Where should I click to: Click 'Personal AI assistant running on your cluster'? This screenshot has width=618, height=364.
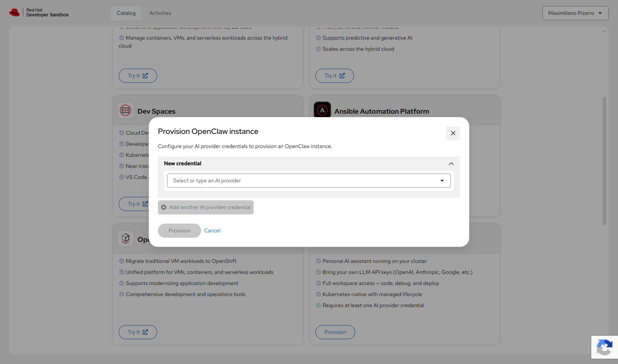[x=375, y=261]
